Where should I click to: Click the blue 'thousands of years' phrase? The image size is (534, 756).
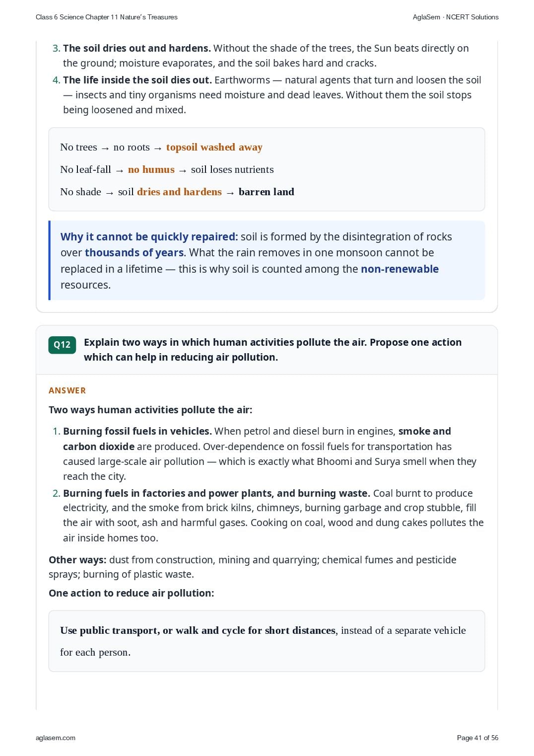point(134,252)
